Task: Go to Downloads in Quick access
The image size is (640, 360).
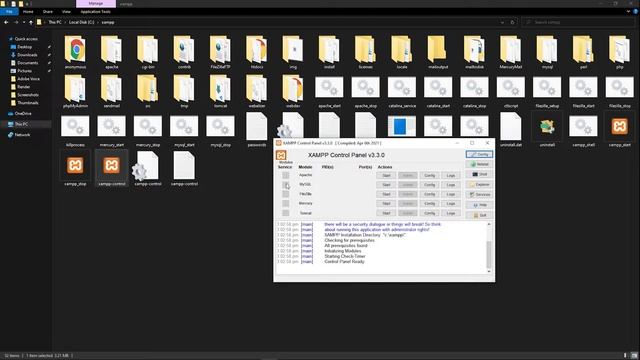Action: pos(27,55)
